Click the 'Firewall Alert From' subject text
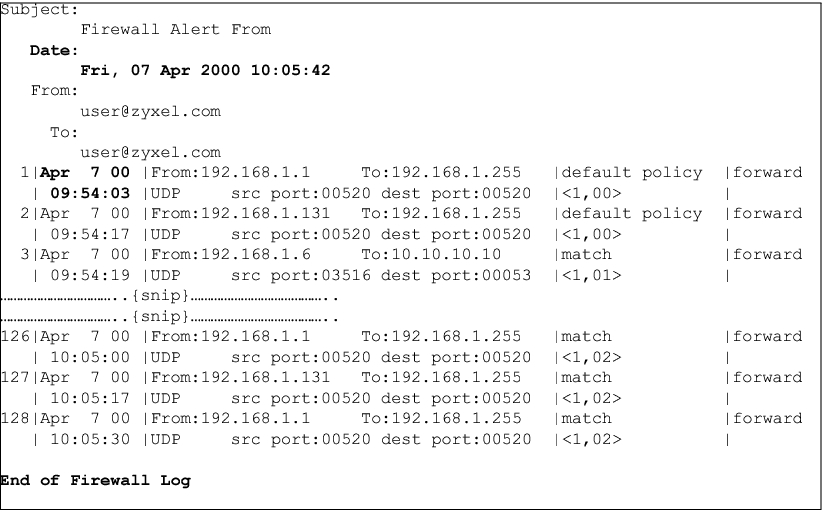 175,30
